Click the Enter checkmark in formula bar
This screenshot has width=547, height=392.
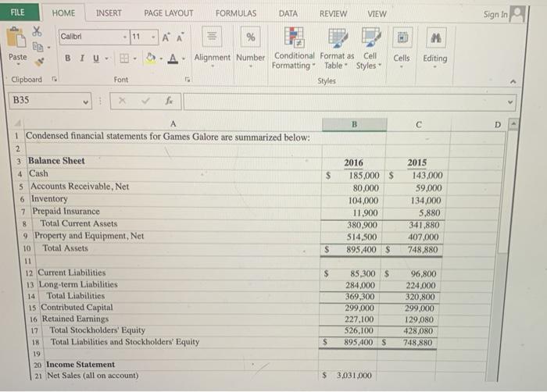pos(145,101)
